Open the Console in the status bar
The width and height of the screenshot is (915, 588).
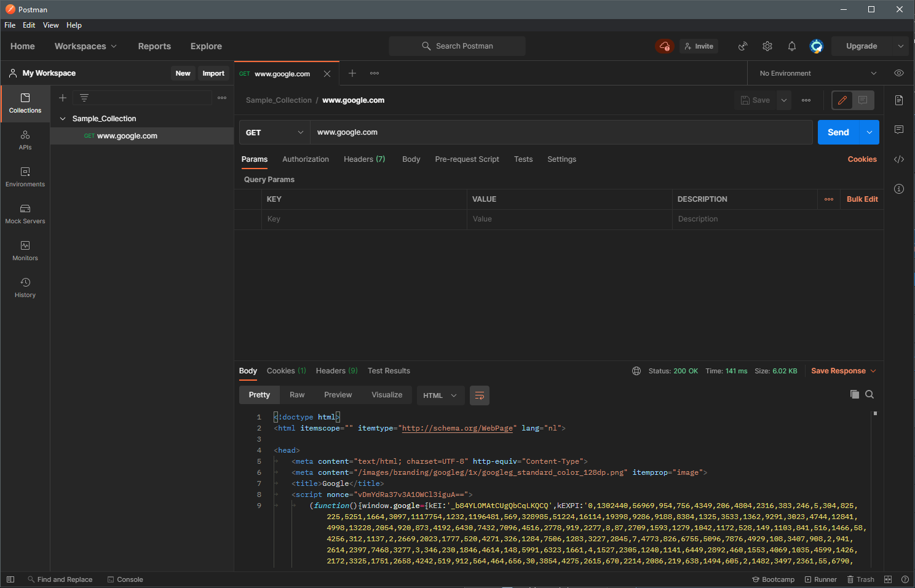125,579
